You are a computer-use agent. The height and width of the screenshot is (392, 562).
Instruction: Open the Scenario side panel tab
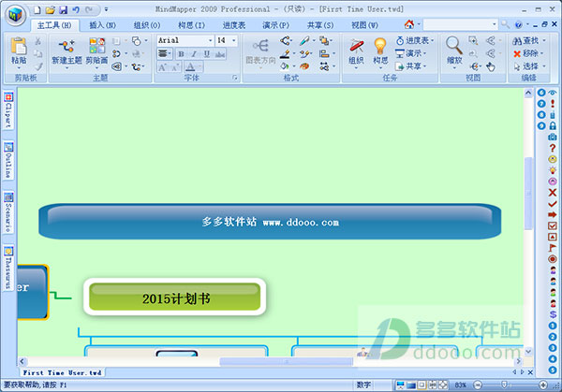click(x=8, y=212)
